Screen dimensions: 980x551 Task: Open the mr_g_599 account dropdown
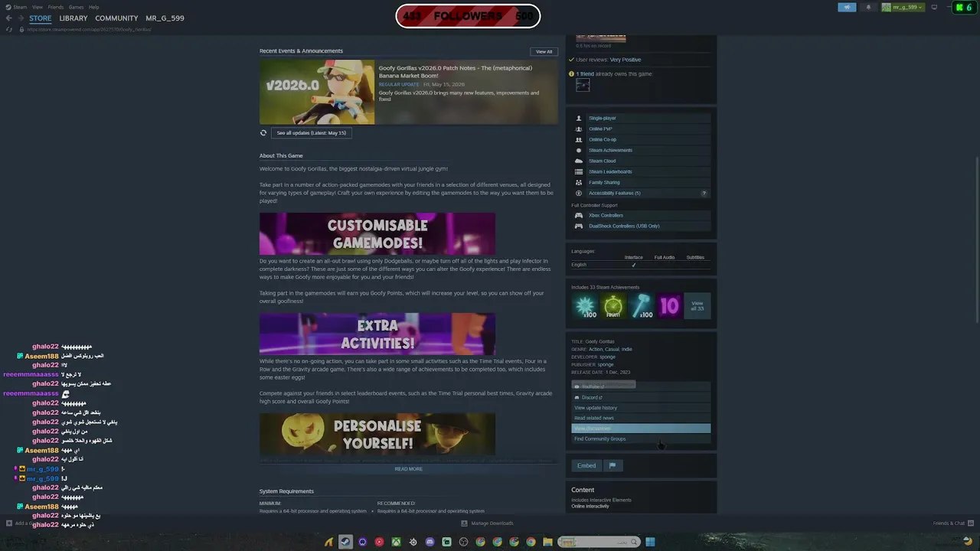click(x=903, y=8)
